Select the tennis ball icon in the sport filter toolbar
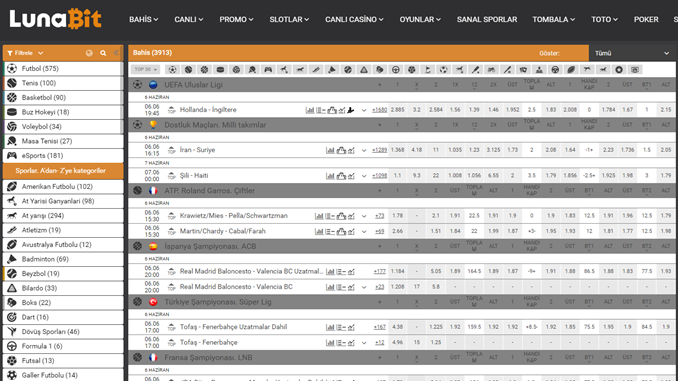 (189, 69)
